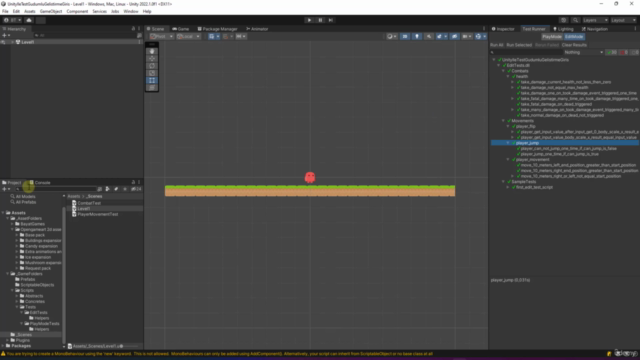Switch to the Inspector tab
The height and width of the screenshot is (360, 640).
point(503,29)
